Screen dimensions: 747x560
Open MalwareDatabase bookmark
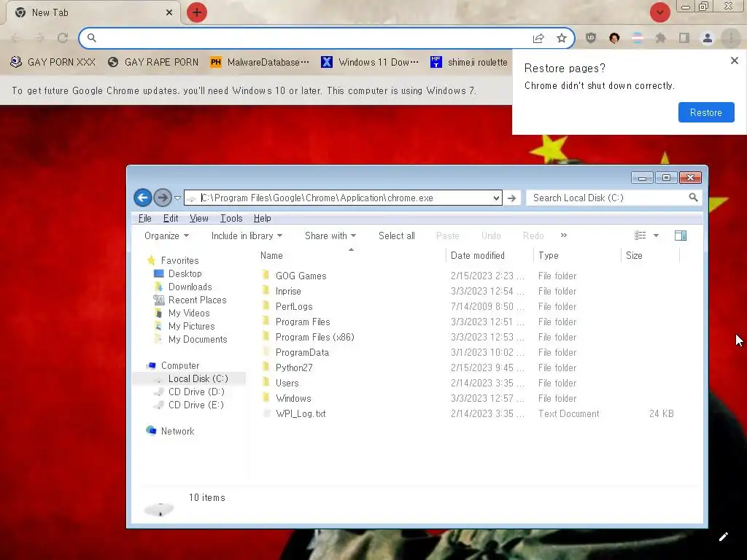[260, 62]
